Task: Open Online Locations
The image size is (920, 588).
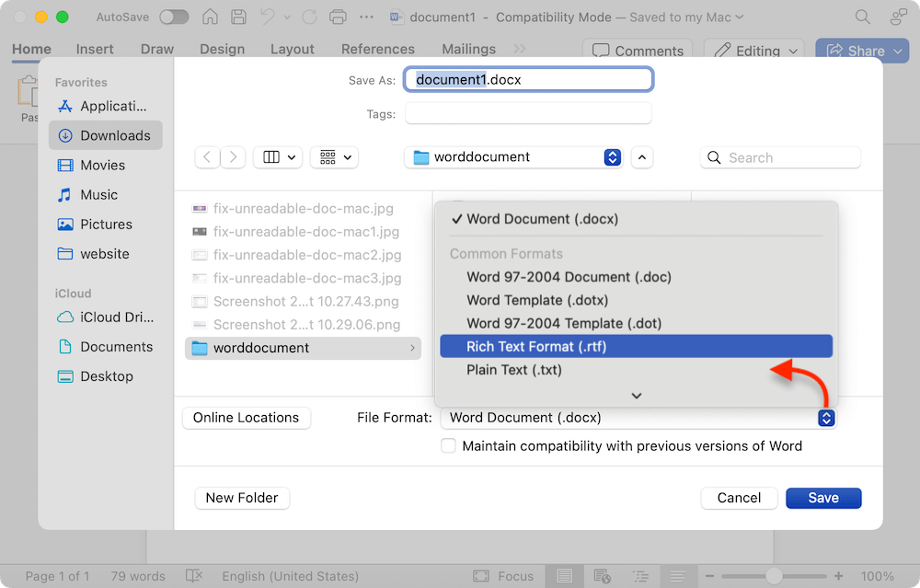Action: click(x=246, y=418)
